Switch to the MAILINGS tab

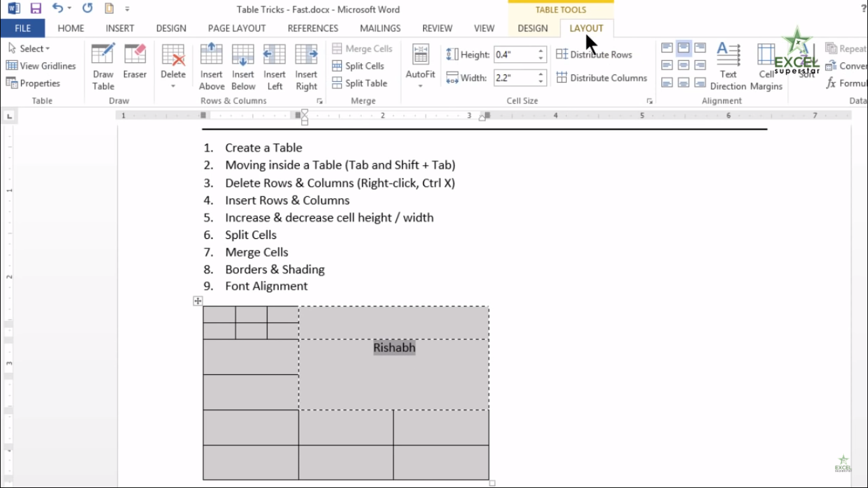pyautogui.click(x=380, y=28)
